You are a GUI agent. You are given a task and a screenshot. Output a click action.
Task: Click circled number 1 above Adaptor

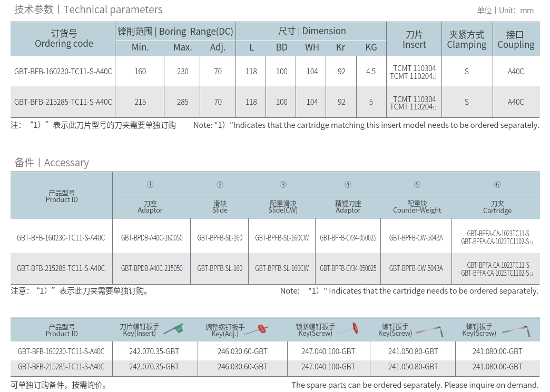point(150,185)
